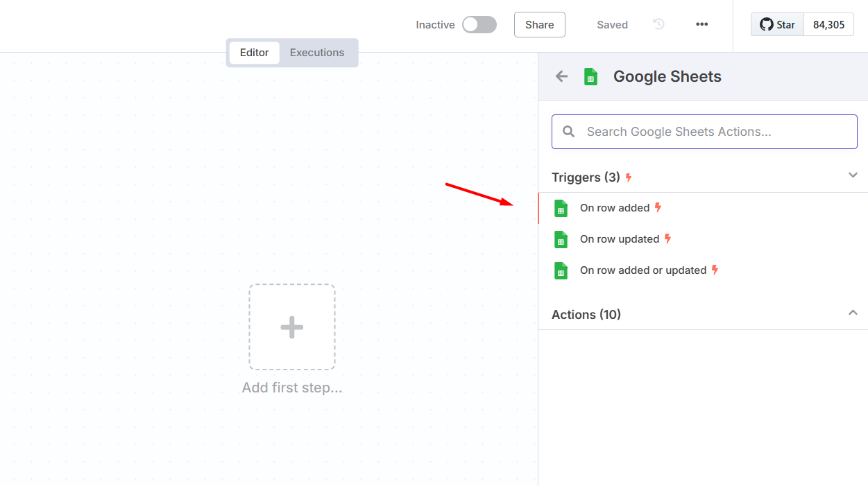868x486 pixels.
Task: Click the lightning bolt after 'On row added or updated'
Action: point(715,270)
